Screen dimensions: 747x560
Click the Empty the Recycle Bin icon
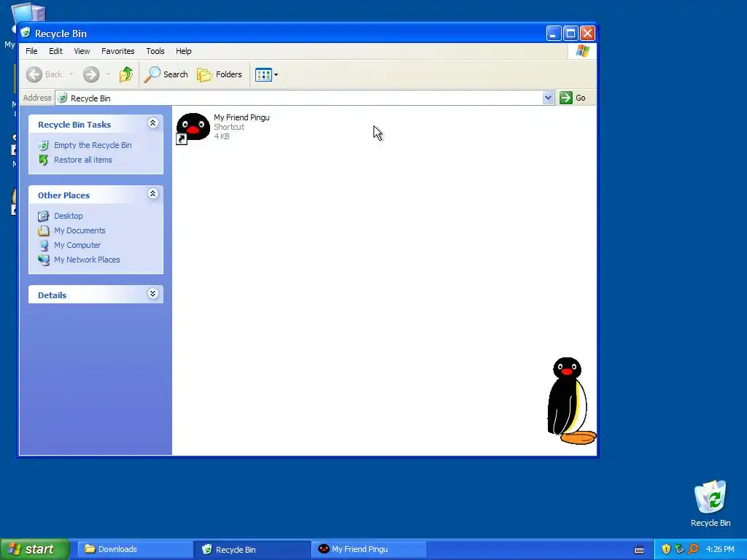click(43, 145)
